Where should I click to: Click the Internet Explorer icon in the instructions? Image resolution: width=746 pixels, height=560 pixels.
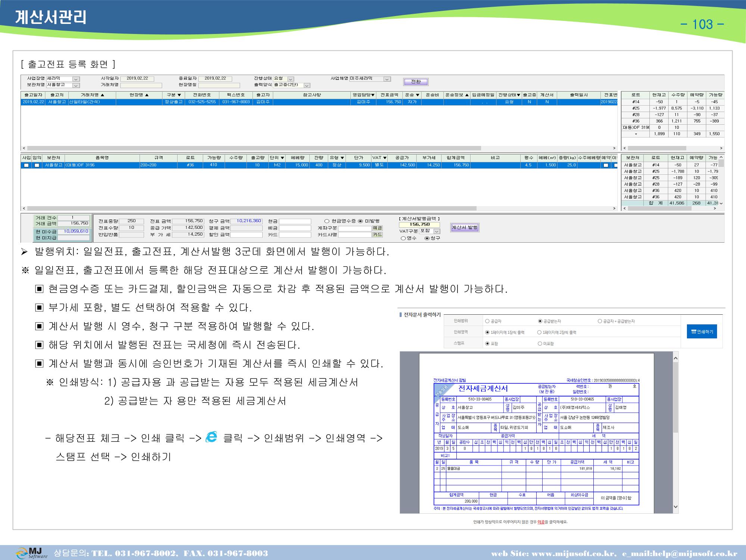tap(211, 436)
